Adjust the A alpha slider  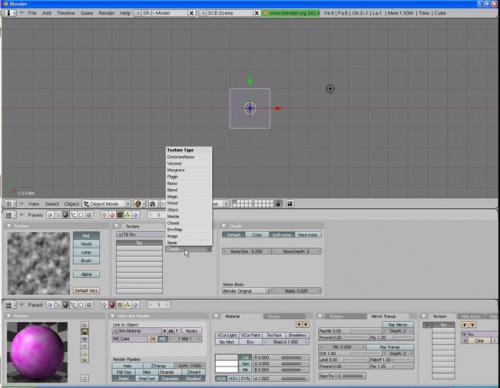281,379
